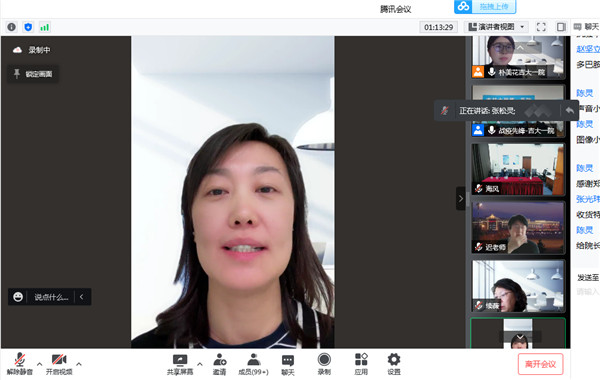Check the green network signal icon
The image size is (600, 380).
(x=44, y=27)
